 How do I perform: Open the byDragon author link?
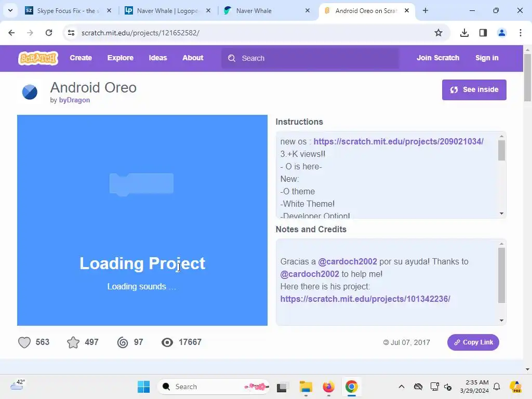[x=74, y=100]
